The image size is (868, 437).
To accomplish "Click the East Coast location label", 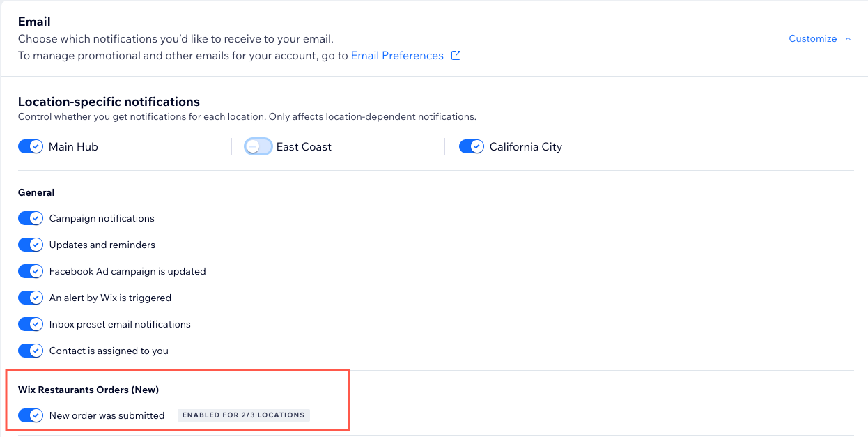I will pos(304,147).
